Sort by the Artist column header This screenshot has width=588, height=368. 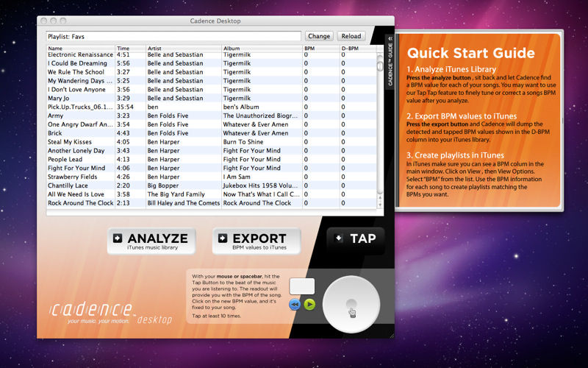point(184,49)
